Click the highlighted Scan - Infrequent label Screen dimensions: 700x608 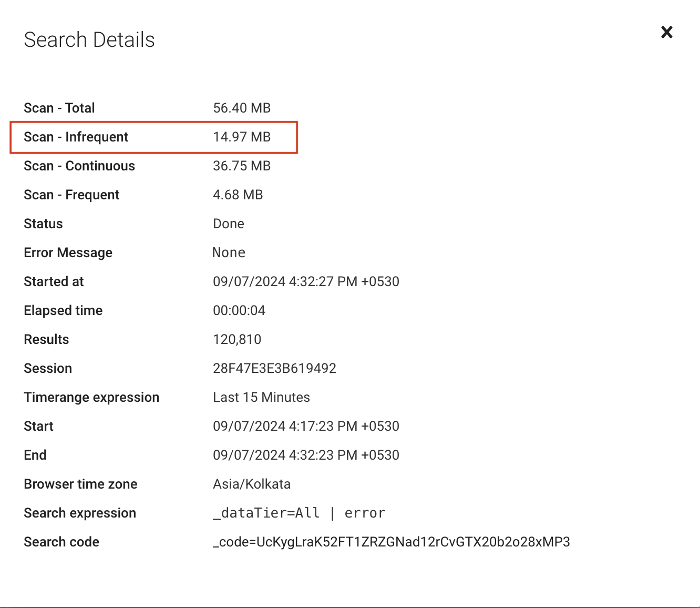click(76, 137)
